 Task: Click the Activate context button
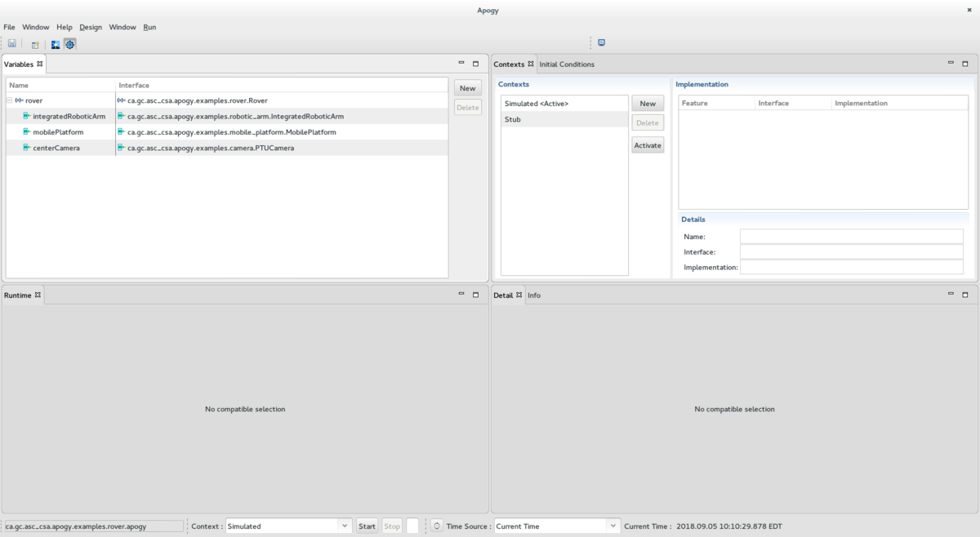[x=648, y=145]
